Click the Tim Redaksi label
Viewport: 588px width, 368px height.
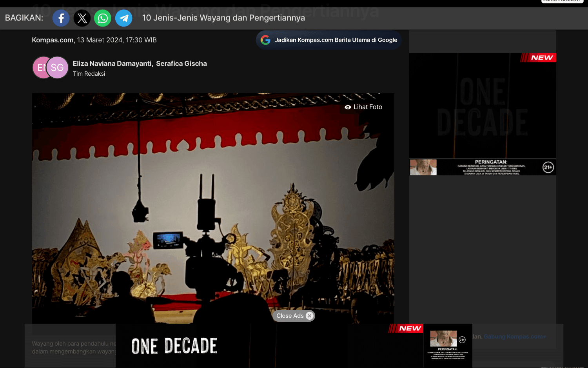click(89, 74)
